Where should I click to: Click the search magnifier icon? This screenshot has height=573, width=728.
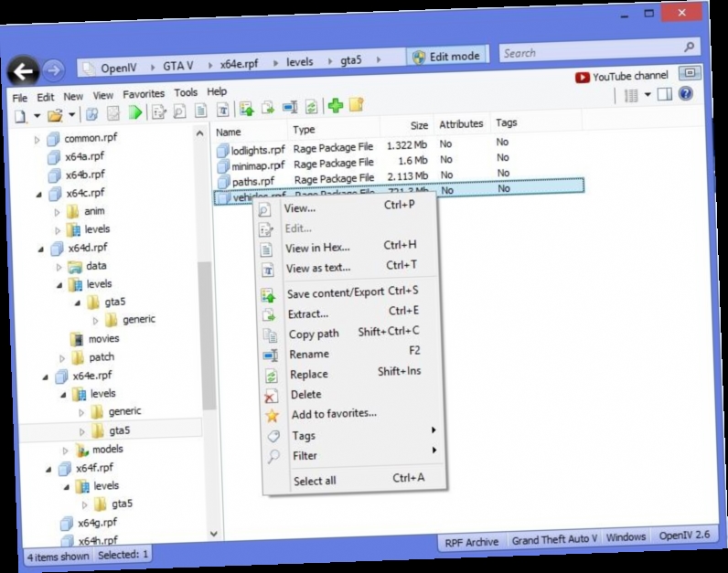click(690, 47)
